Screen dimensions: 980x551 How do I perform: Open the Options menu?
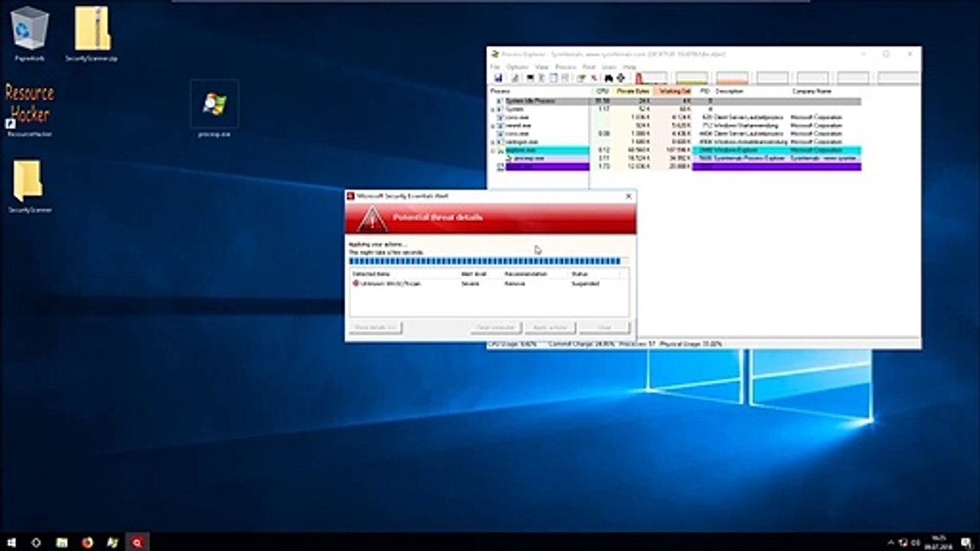pos(518,67)
